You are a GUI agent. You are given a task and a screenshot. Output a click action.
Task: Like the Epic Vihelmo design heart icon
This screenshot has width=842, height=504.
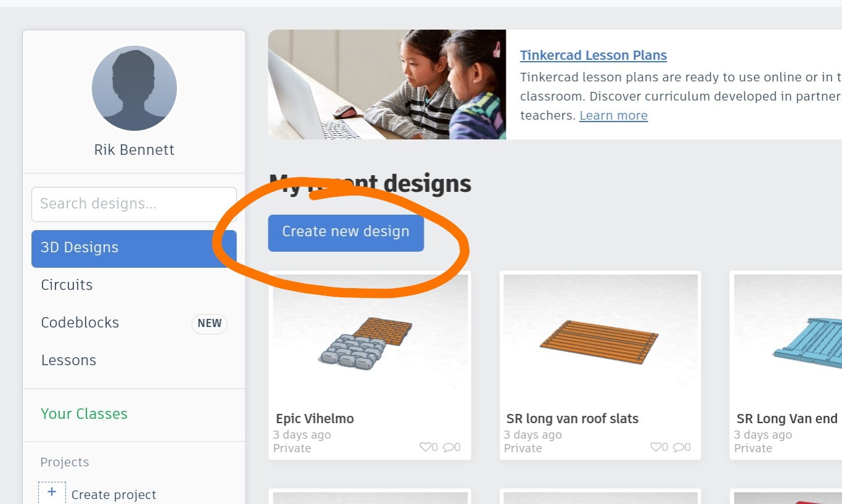coord(424,447)
